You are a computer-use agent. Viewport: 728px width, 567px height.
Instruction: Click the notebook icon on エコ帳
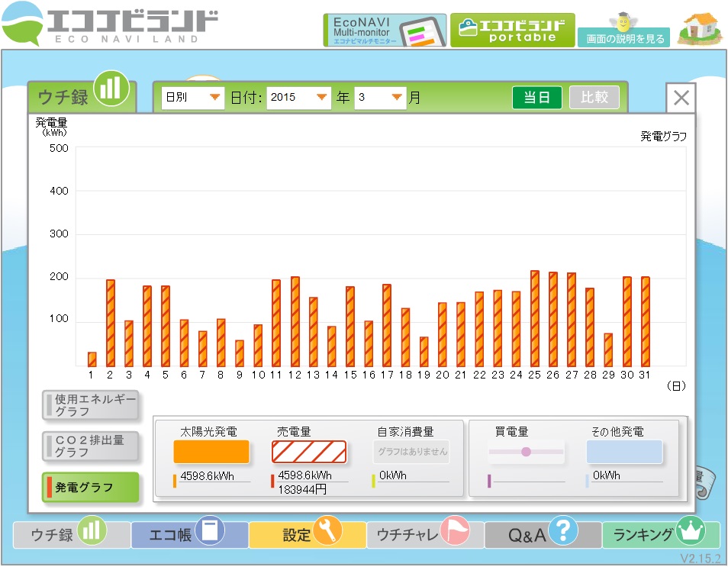(210, 530)
